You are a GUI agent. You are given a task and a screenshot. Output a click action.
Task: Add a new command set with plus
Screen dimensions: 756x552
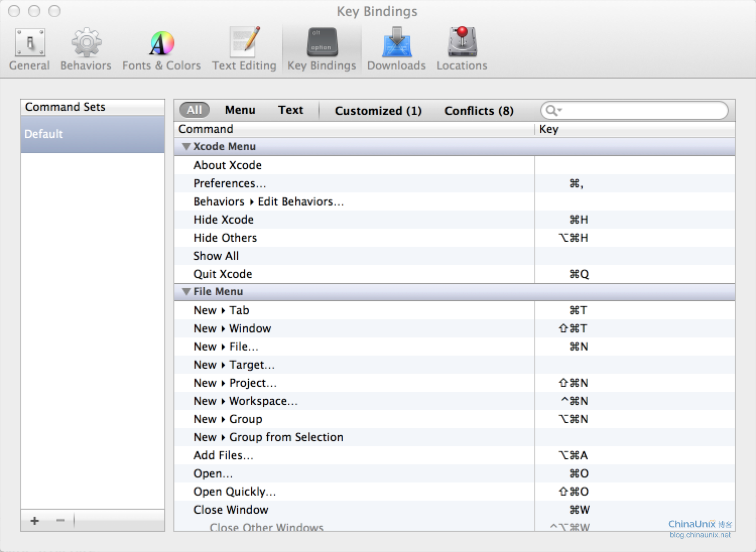(35, 520)
